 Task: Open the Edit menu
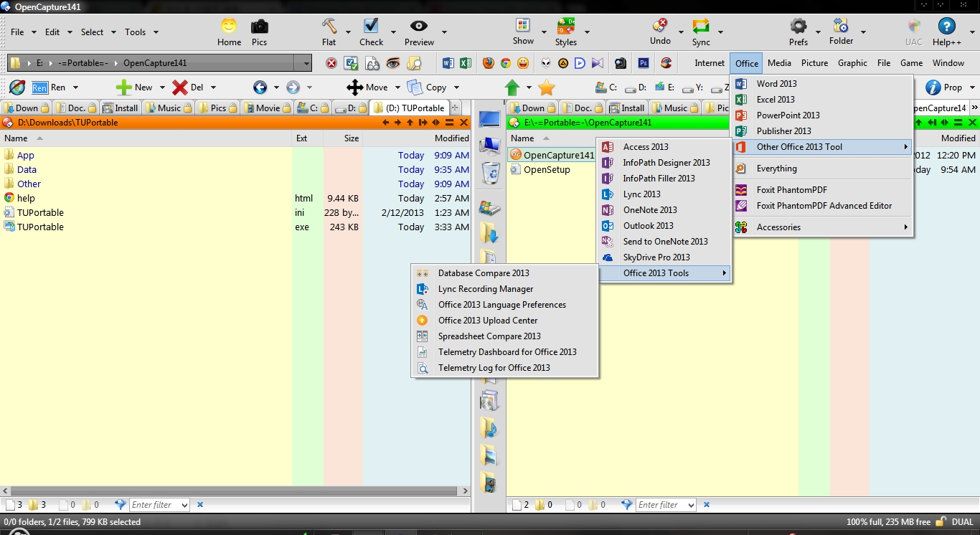(52, 32)
